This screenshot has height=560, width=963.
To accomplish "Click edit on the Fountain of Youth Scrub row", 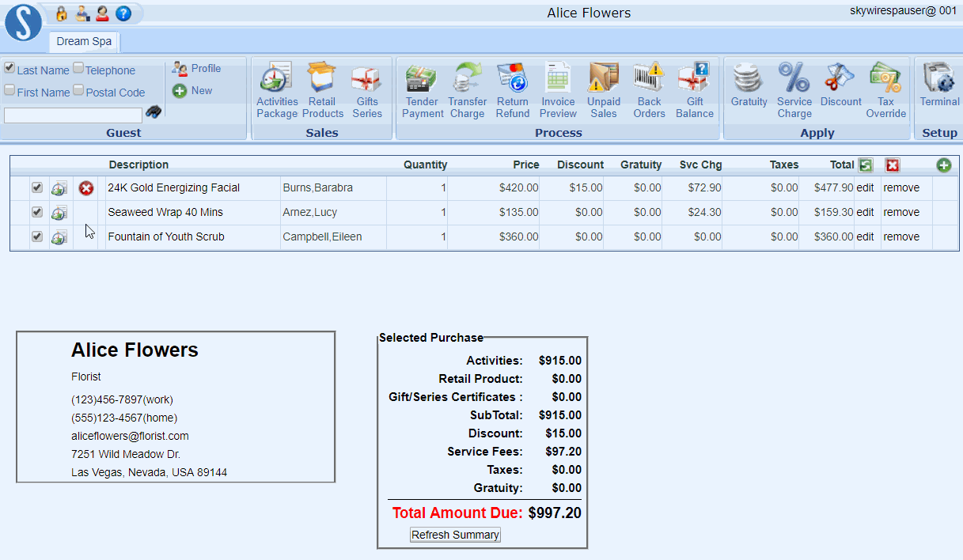I will click(865, 236).
